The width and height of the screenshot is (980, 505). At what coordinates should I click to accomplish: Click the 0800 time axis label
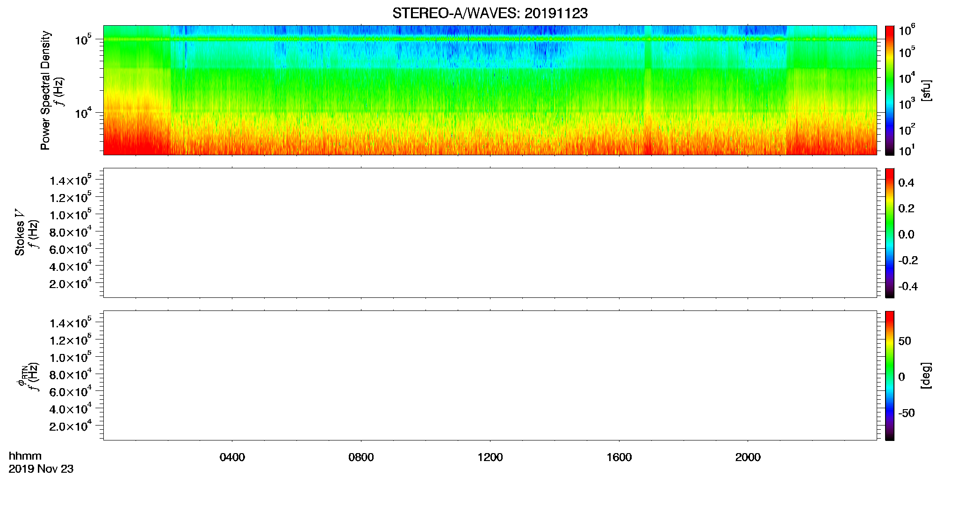361,457
